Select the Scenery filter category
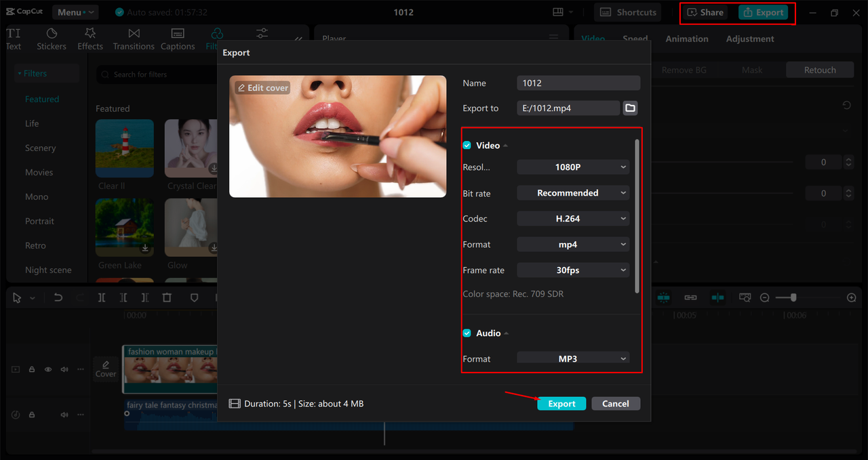The width and height of the screenshot is (868, 460). coord(41,148)
